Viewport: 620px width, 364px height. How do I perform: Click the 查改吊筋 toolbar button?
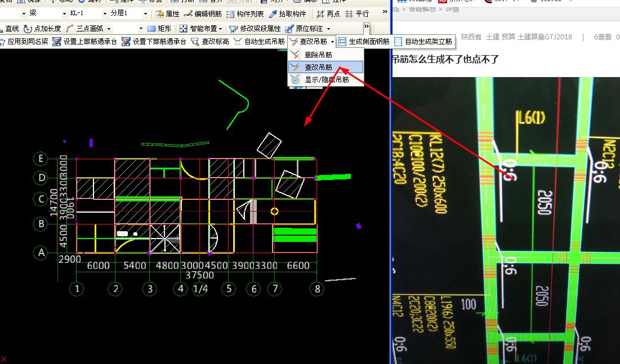[x=309, y=42]
